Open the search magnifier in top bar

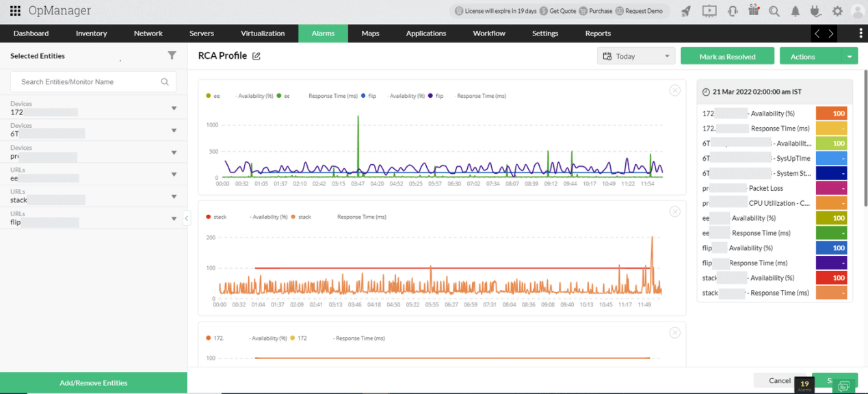[x=774, y=11]
